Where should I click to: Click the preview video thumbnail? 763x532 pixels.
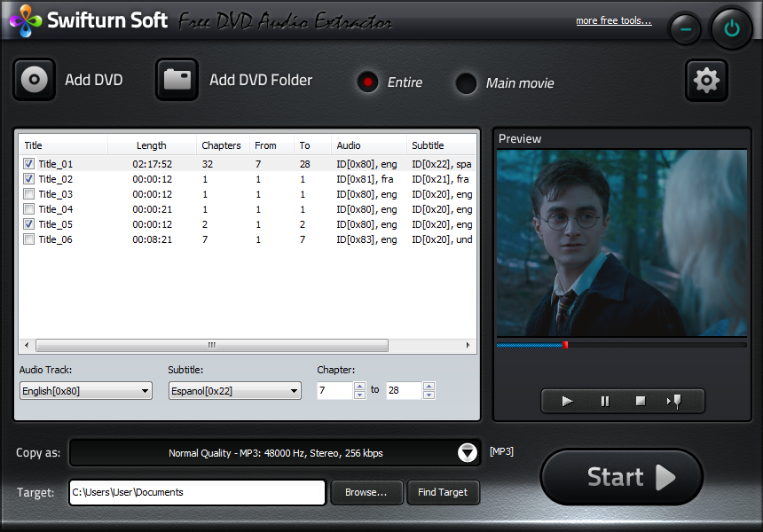click(621, 243)
